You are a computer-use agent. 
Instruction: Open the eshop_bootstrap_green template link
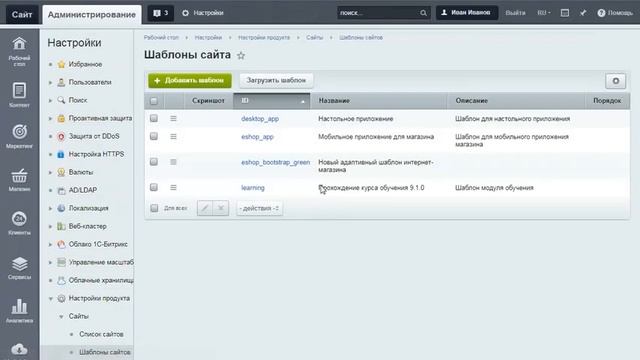tap(276, 162)
